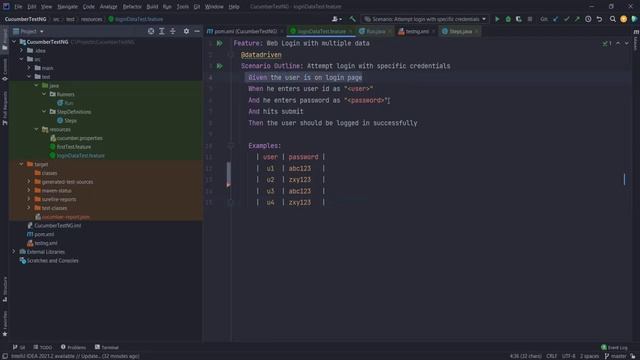
Task: Click Select Opened File target icon
Action: point(151,31)
